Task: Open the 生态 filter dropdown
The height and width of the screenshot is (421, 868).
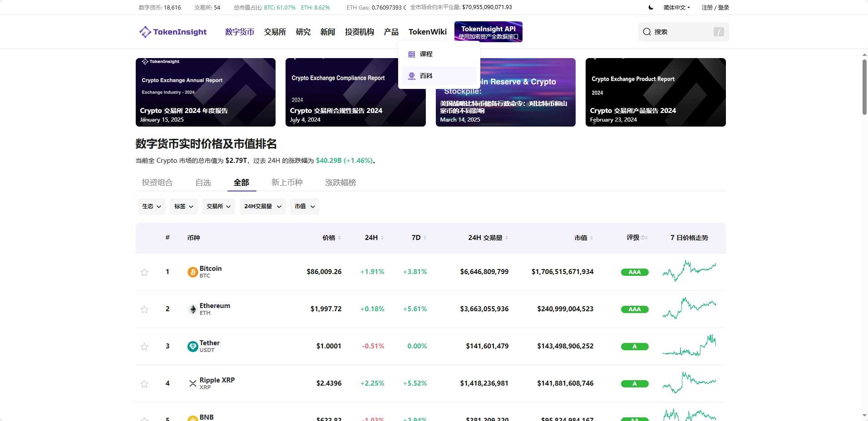Action: pos(151,206)
